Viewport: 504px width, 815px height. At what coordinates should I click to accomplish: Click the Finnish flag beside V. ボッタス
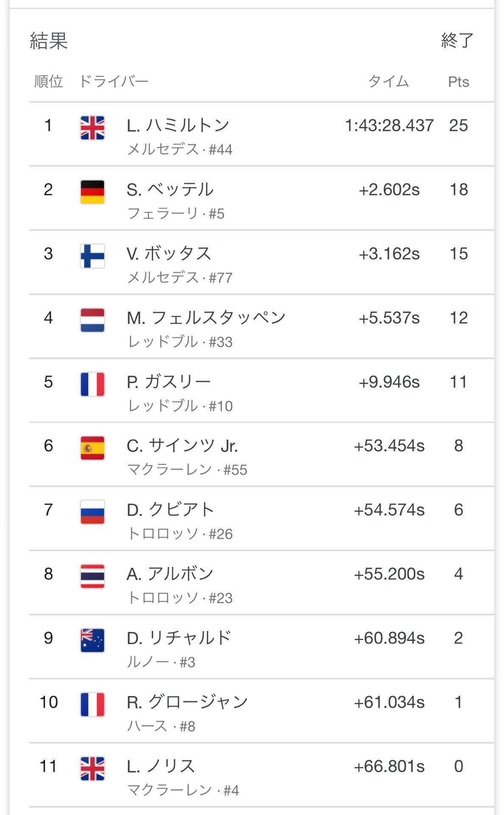(x=92, y=256)
